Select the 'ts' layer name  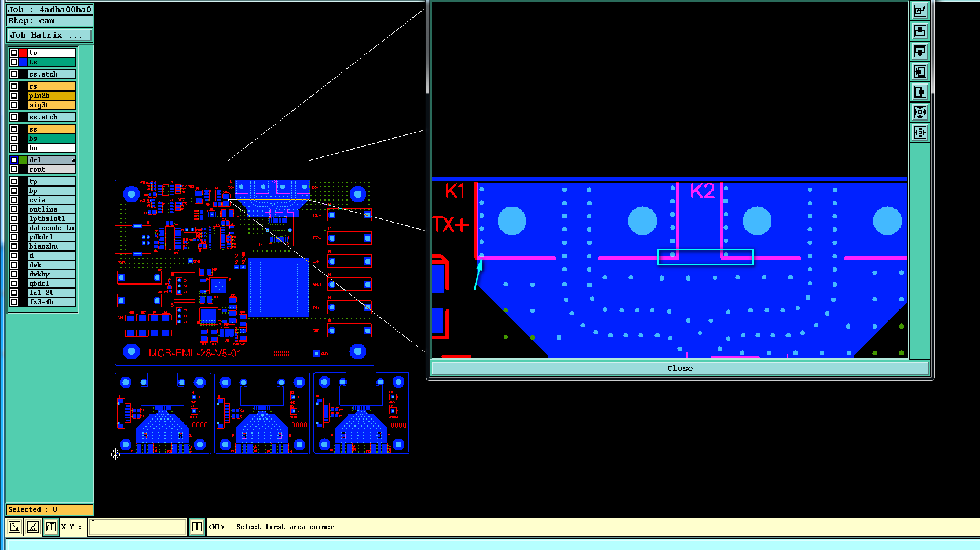pyautogui.click(x=52, y=62)
